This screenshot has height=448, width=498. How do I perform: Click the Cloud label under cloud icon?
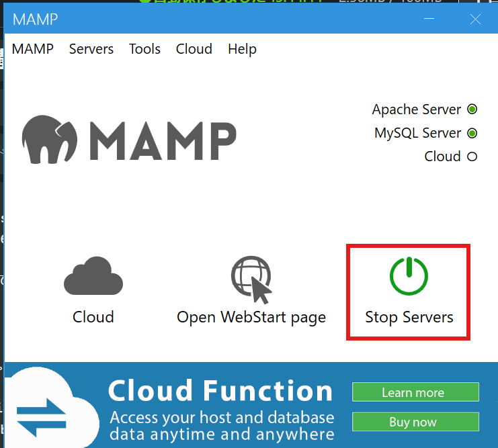tap(93, 317)
